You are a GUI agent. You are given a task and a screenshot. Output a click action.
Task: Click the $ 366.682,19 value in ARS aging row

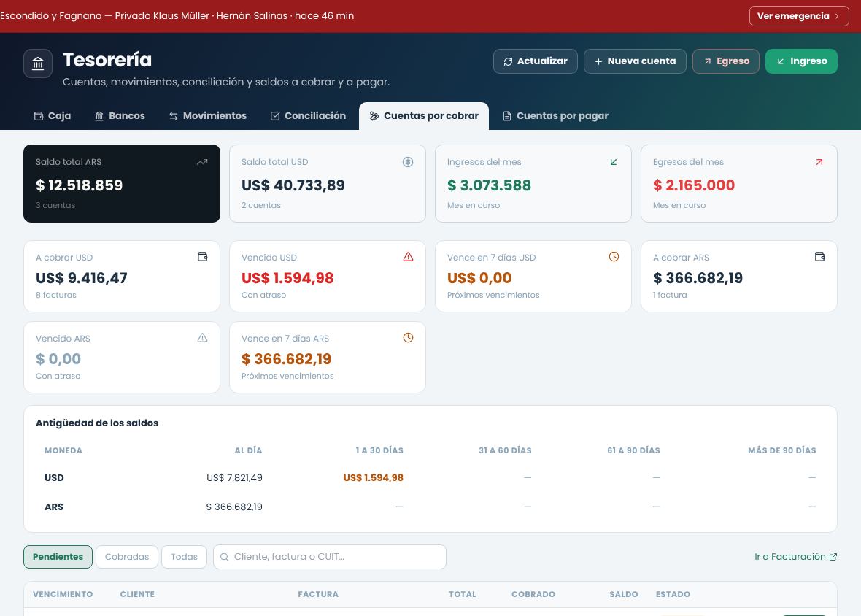click(x=234, y=507)
